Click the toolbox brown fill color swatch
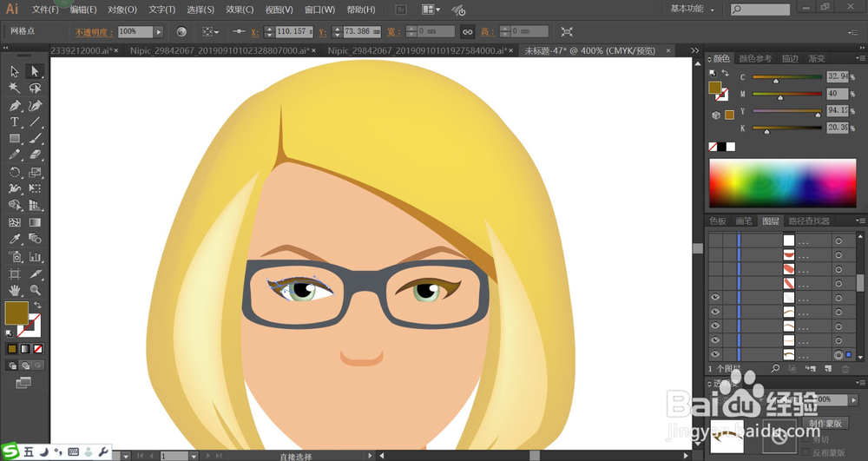 (x=16, y=313)
